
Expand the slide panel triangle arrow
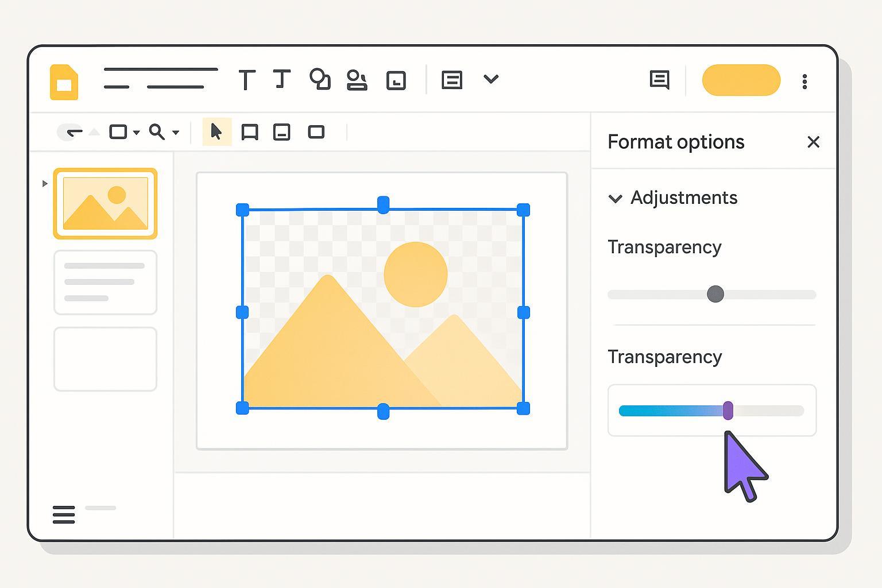click(x=45, y=184)
